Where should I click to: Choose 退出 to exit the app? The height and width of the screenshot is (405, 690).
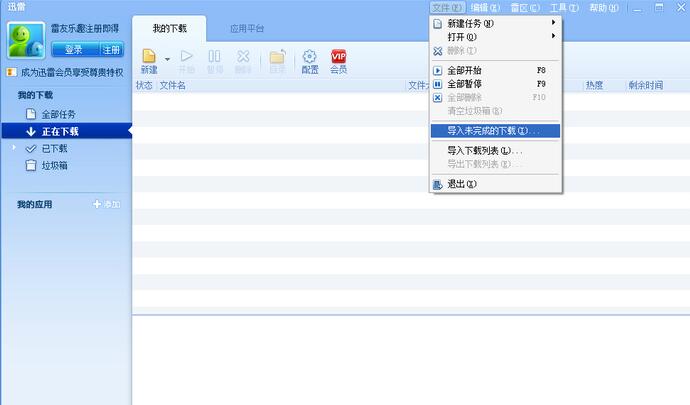495,184
